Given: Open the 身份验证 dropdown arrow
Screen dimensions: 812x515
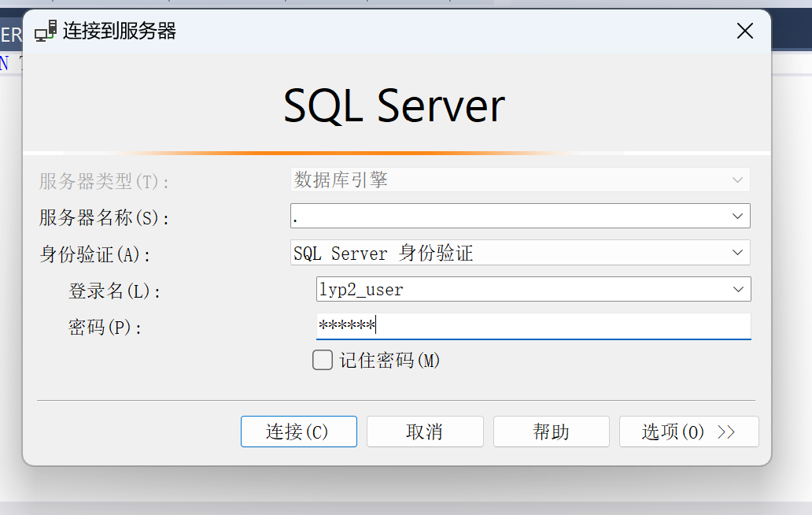Looking at the screenshot, I should click(x=737, y=252).
